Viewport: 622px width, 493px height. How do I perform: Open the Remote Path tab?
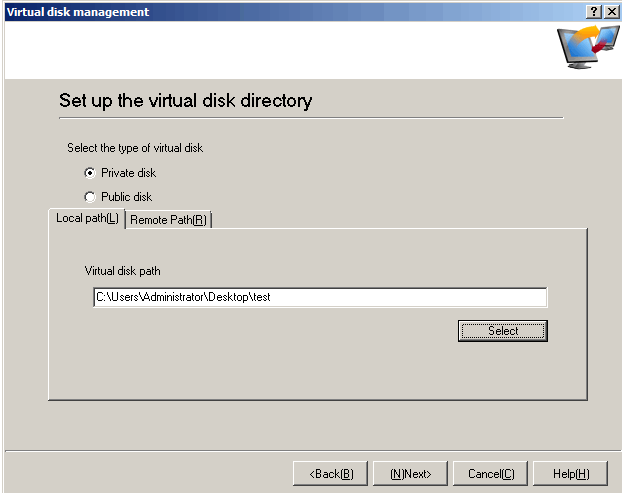(168, 220)
